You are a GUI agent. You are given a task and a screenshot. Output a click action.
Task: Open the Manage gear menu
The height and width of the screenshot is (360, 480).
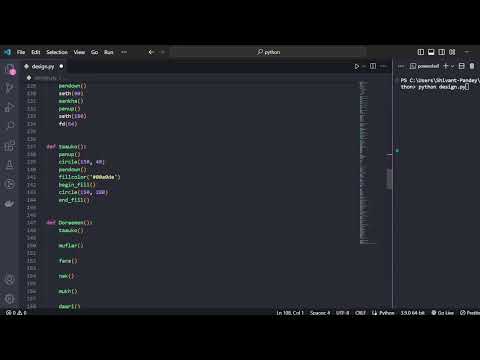(10, 299)
